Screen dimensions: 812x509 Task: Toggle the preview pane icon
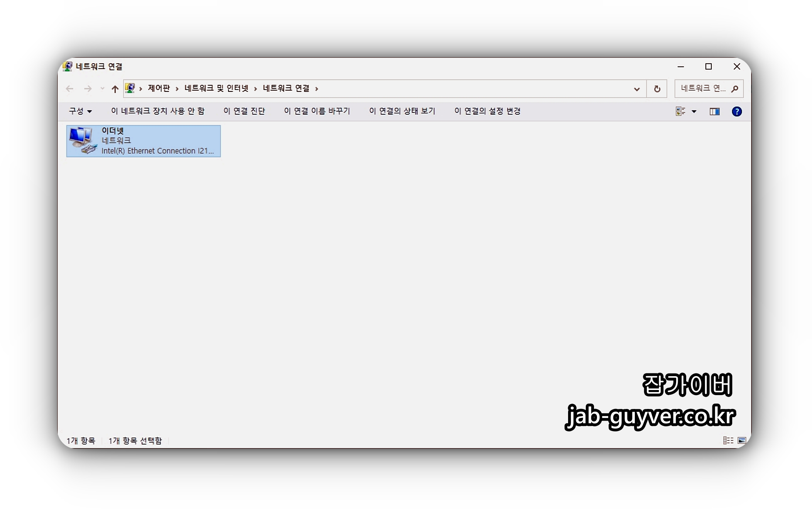(x=714, y=112)
